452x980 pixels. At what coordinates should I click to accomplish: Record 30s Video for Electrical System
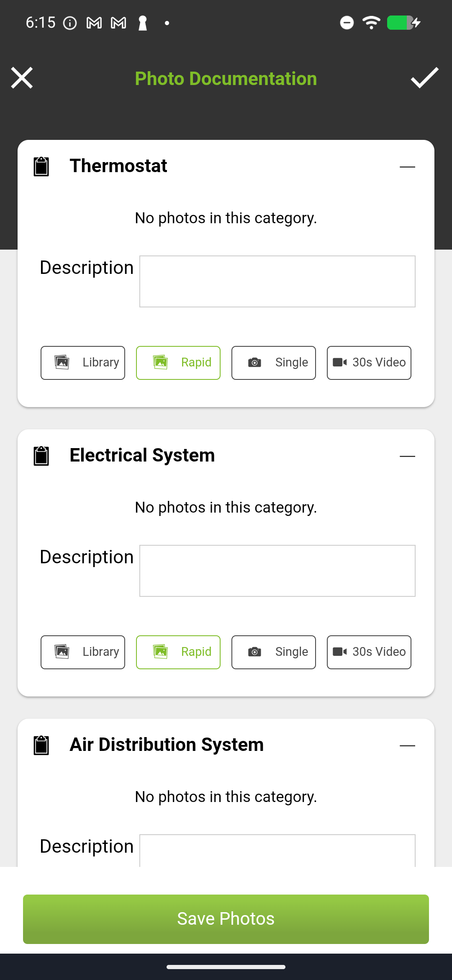pos(369,652)
